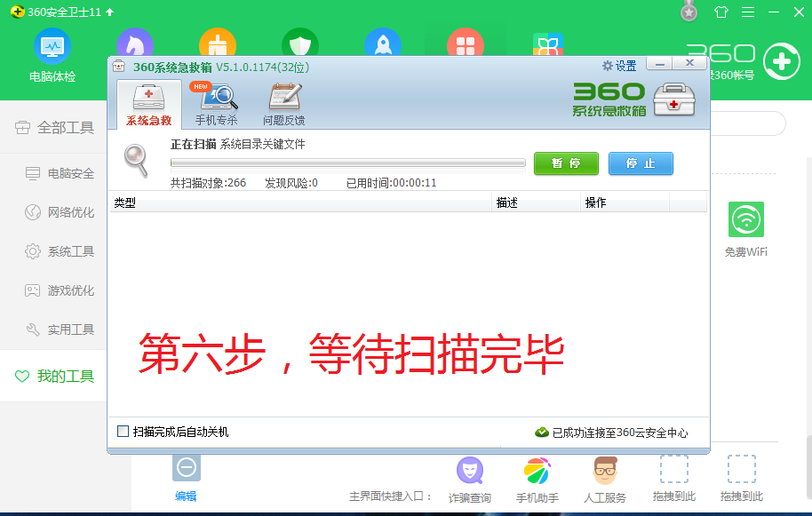The image size is (812, 516).
Task: Open 设置 settings in the rescue window
Action: pyautogui.click(x=619, y=66)
